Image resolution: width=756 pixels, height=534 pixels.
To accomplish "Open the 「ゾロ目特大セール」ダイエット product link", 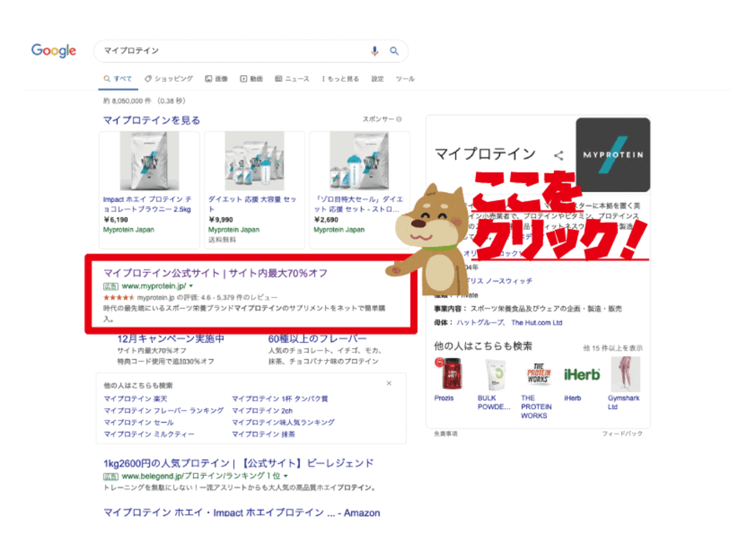I will 357,204.
